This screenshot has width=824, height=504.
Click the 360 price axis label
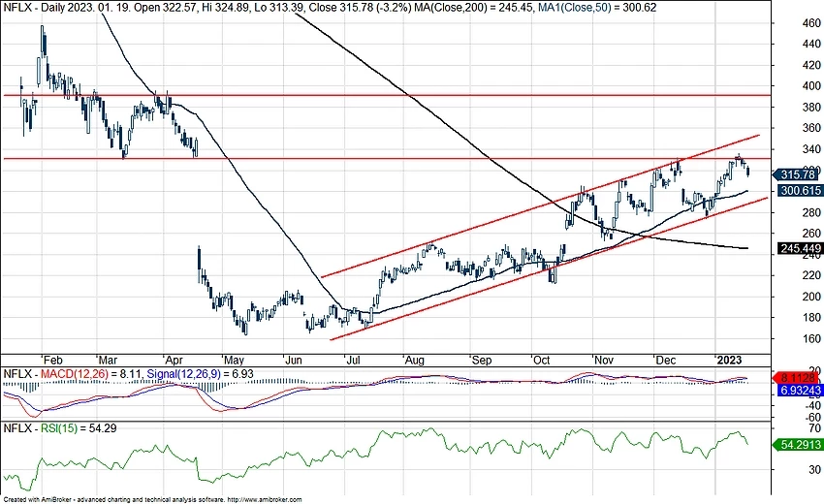811,128
